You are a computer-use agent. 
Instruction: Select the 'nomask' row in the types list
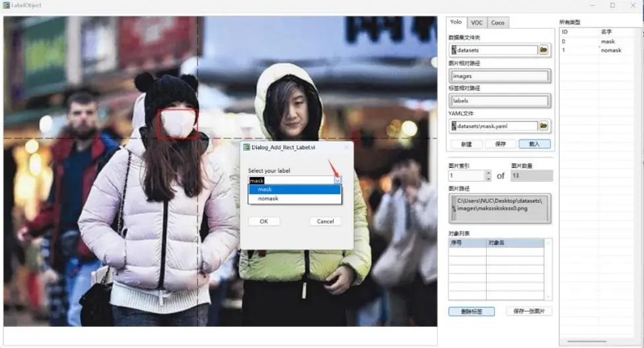pos(611,50)
